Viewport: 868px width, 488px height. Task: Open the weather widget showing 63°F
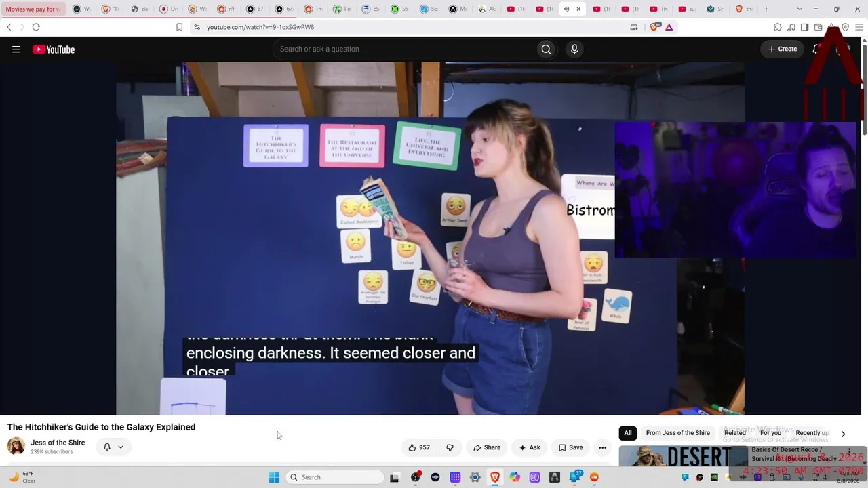point(22,477)
